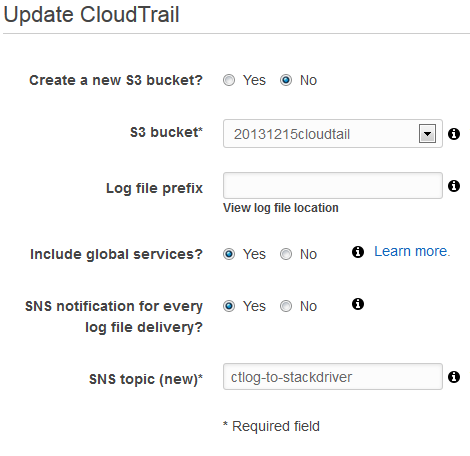
Task: Click info icon next to Log file prefix field
Action: (454, 186)
